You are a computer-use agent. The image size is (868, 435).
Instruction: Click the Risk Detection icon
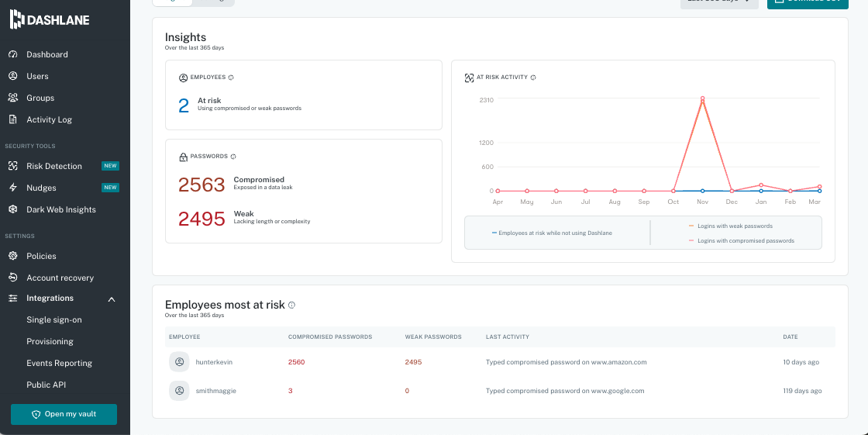tap(13, 166)
